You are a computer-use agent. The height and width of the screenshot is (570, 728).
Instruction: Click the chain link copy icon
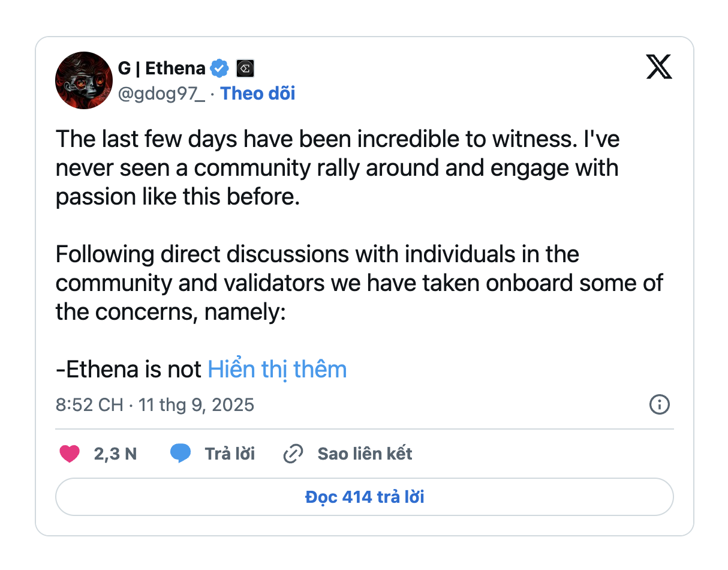293,454
